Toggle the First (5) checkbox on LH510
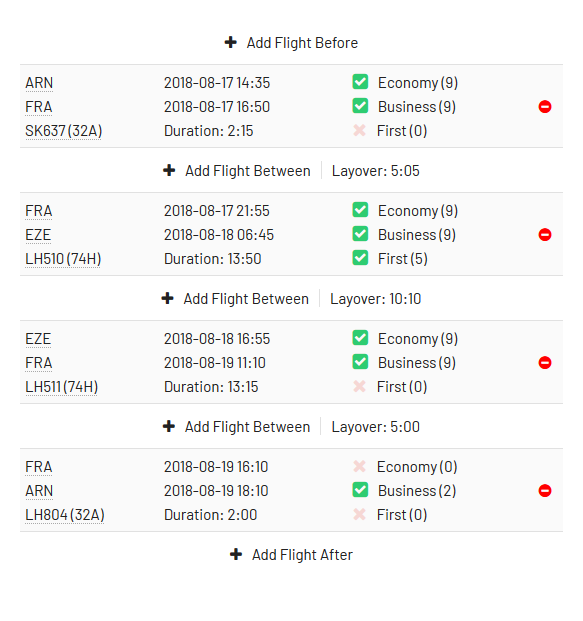The width and height of the screenshot is (583, 621). (x=360, y=258)
